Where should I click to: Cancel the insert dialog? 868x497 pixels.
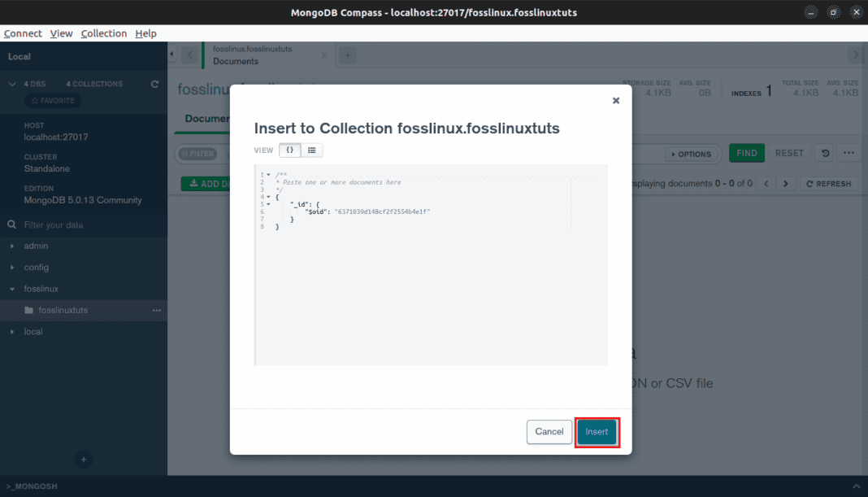[x=549, y=432]
